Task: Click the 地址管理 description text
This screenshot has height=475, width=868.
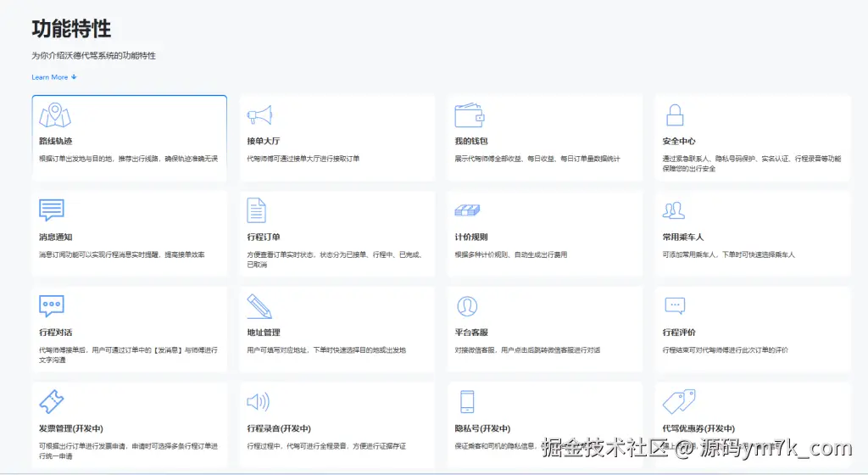Action: click(x=326, y=349)
